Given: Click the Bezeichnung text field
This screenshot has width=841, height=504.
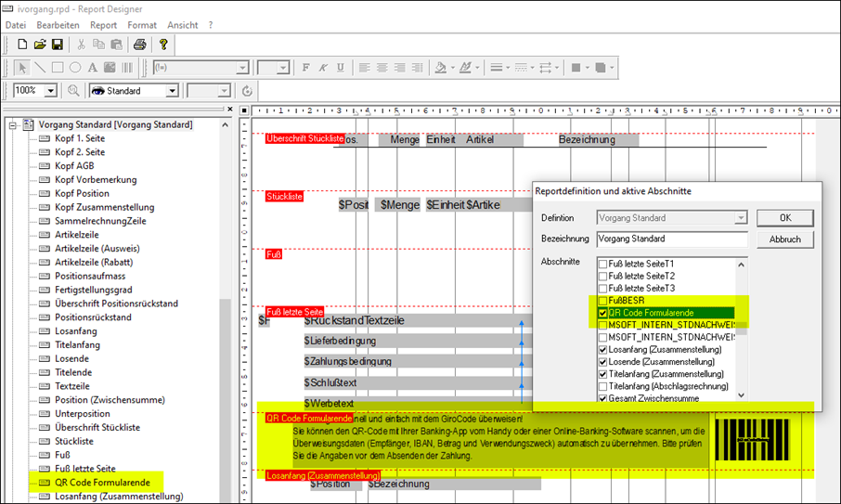Looking at the screenshot, I should coord(670,239).
